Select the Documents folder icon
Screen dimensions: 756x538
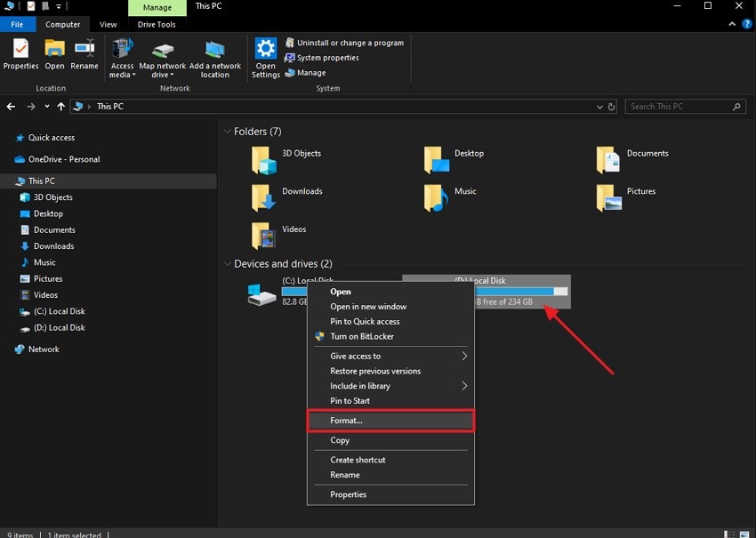[608, 161]
